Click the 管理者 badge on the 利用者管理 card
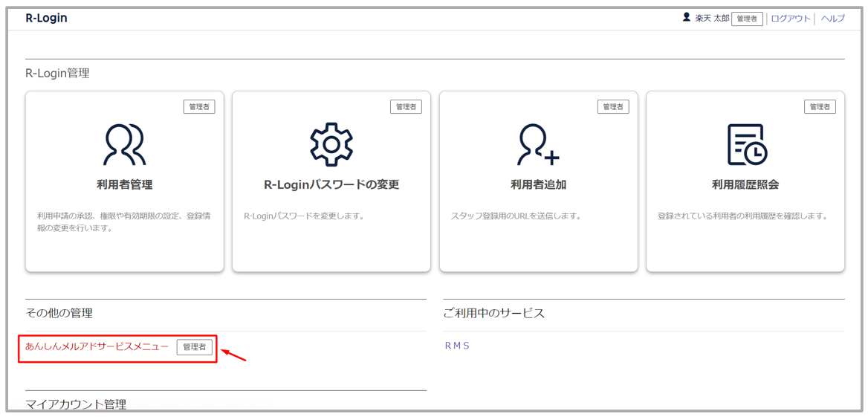 coord(199,107)
